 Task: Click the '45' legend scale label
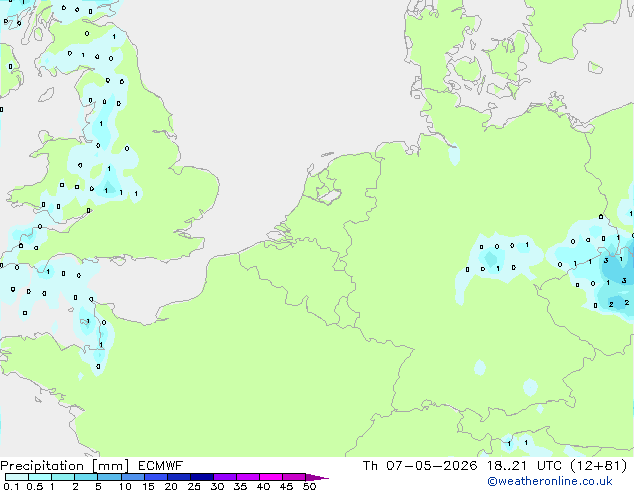286,486
